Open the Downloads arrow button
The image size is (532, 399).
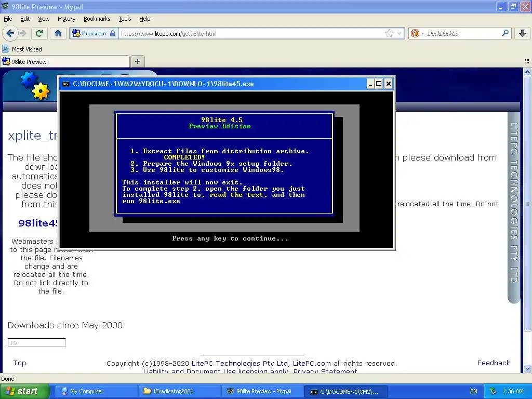coord(523,33)
